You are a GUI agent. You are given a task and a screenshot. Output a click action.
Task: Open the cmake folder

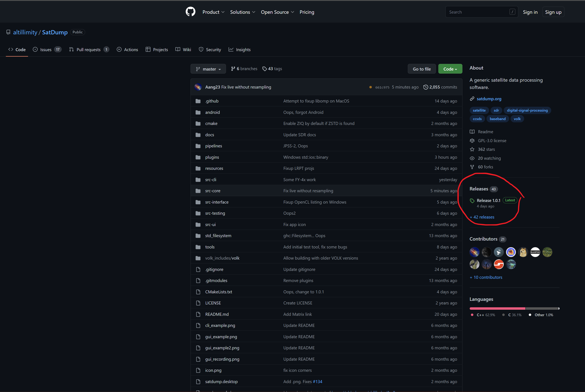pos(211,124)
